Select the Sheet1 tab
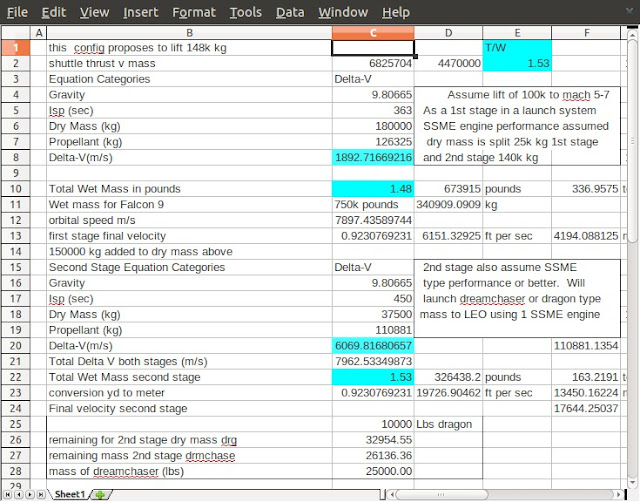The image size is (640, 502). pyautogui.click(x=69, y=494)
